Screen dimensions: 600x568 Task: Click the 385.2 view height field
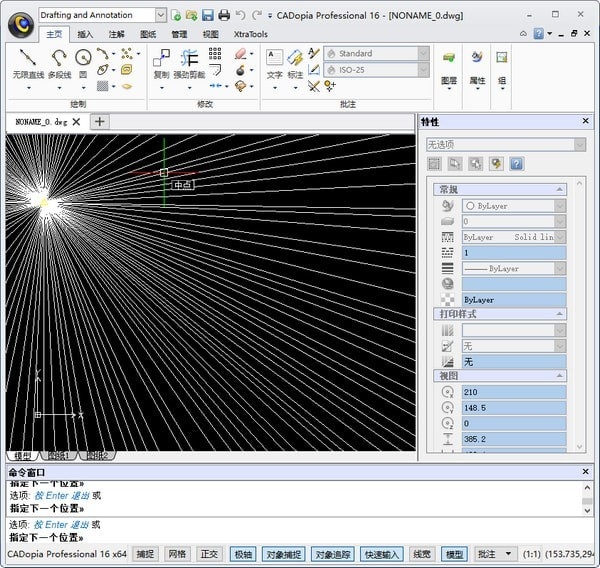[513, 439]
